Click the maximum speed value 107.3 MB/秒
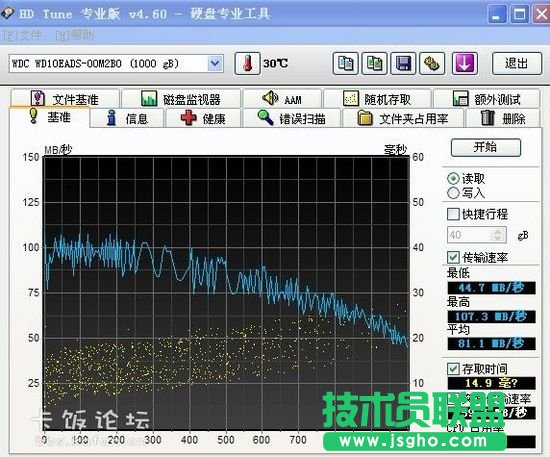 [x=491, y=316]
